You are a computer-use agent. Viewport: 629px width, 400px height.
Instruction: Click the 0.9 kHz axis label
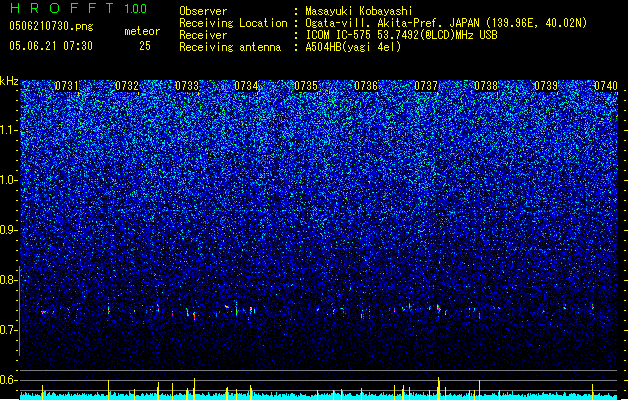point(9,230)
